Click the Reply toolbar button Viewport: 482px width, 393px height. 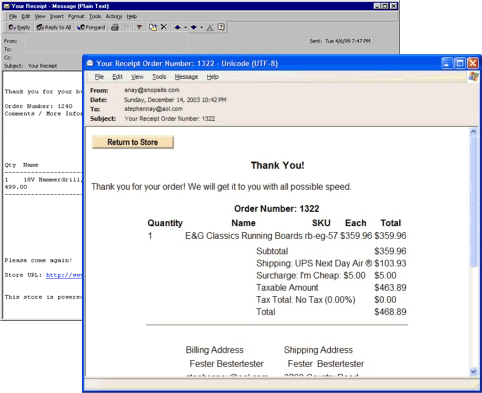click(x=19, y=27)
